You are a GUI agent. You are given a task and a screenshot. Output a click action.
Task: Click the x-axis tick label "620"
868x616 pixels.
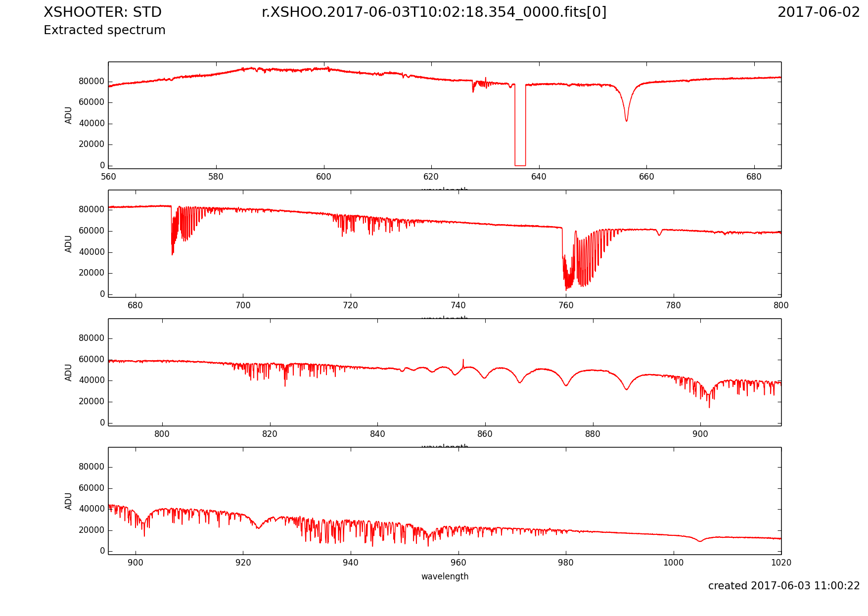(431, 177)
